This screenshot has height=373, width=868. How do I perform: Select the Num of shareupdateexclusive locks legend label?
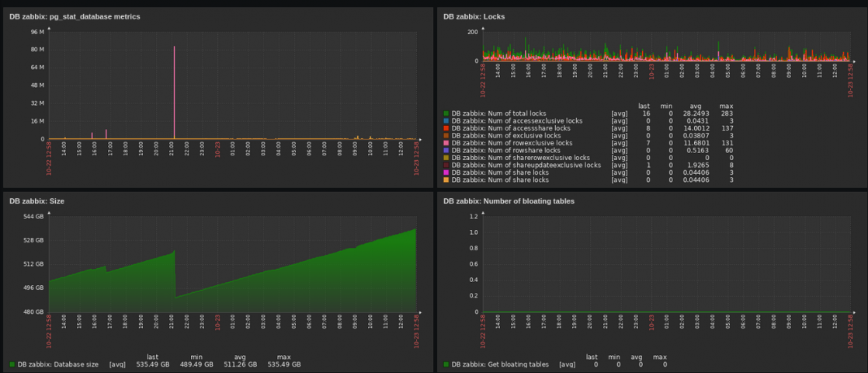click(x=526, y=165)
